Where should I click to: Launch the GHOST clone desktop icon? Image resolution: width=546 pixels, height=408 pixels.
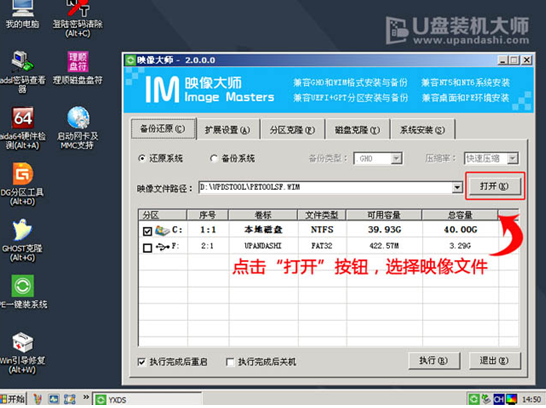tap(22, 240)
